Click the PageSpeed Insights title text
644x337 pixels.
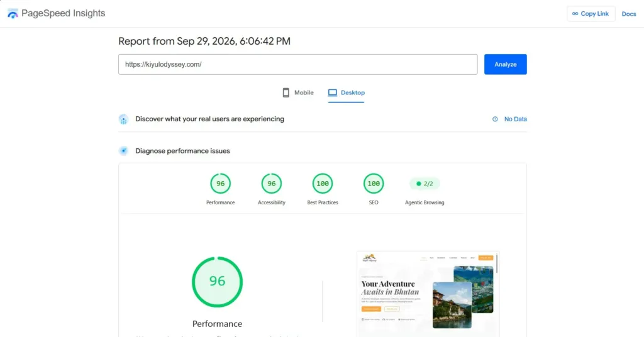64,13
